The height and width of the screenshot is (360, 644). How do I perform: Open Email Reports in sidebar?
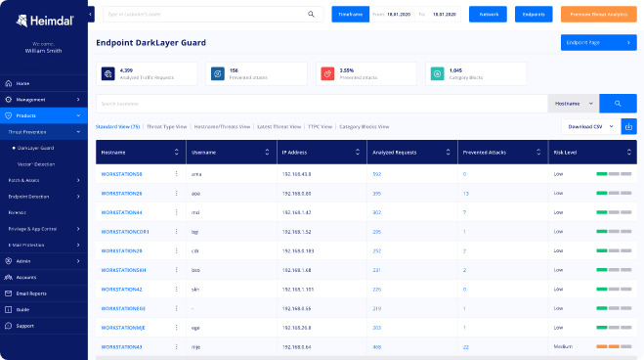click(x=44, y=293)
